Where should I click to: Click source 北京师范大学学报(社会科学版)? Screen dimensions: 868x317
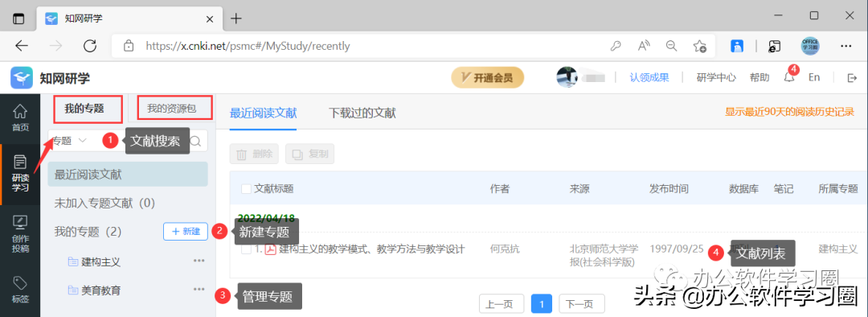[604, 255]
